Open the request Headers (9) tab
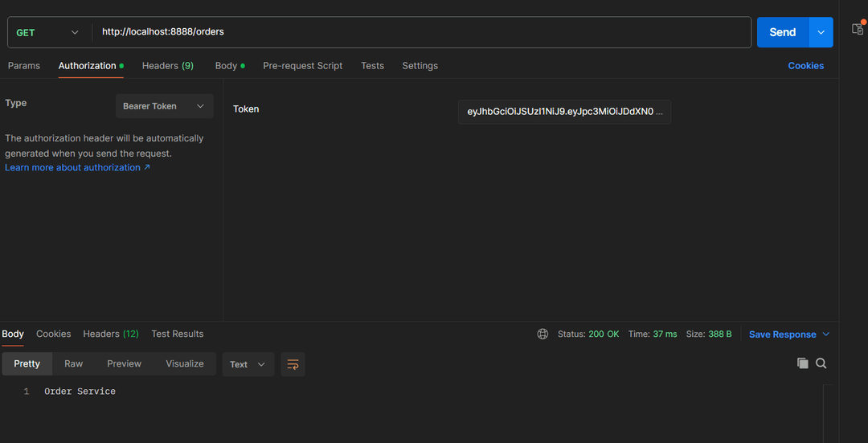 click(167, 66)
